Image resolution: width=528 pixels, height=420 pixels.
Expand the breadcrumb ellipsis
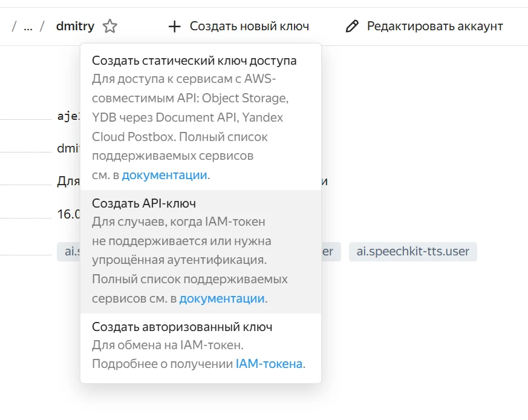tap(28, 27)
